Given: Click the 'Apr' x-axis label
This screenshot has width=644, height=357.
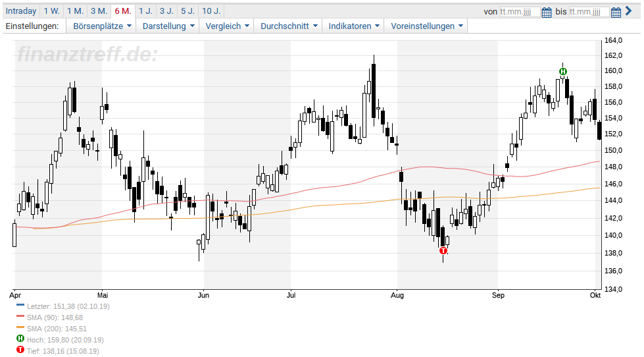Looking at the screenshot, I should point(15,295).
